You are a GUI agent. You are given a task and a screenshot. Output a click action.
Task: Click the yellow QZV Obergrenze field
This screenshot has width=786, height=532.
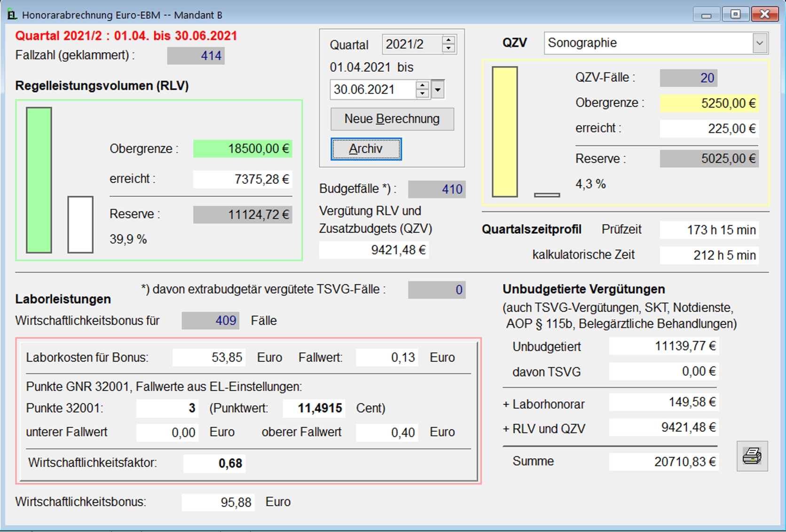(x=709, y=103)
